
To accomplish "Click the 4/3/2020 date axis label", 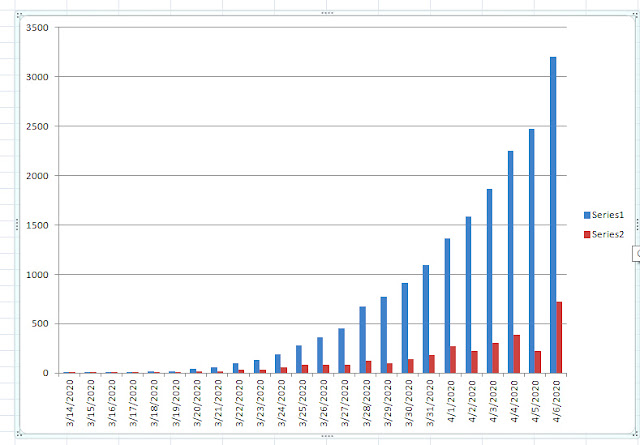I will (493, 401).
